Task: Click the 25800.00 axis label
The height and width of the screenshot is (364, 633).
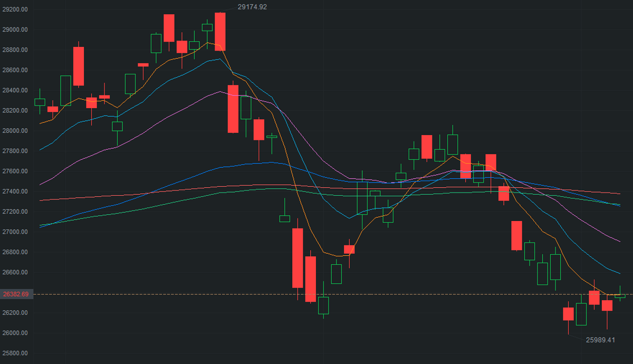Action: [15, 353]
